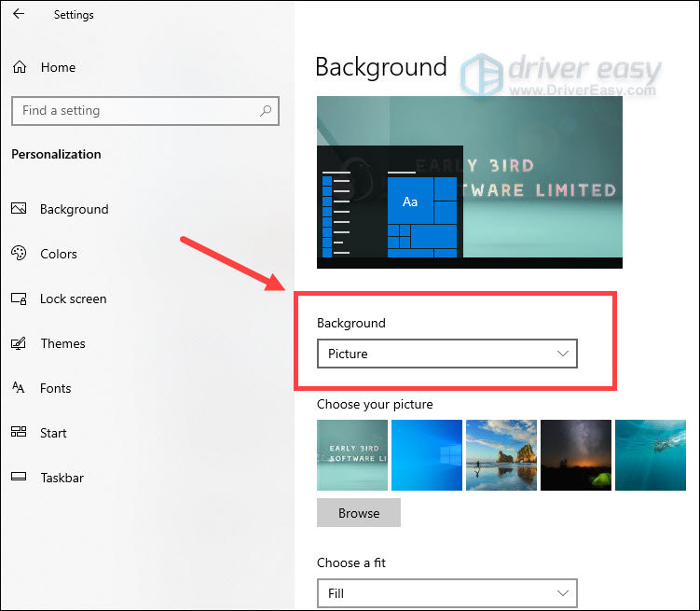Select the blue Windows logo wallpaper thumbnail
The width and height of the screenshot is (700, 611).
click(427, 455)
